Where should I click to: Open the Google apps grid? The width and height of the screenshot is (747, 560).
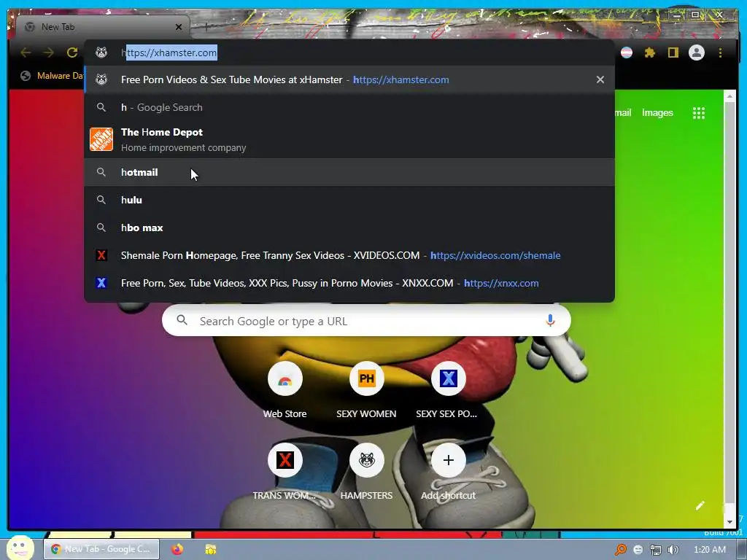[698, 113]
